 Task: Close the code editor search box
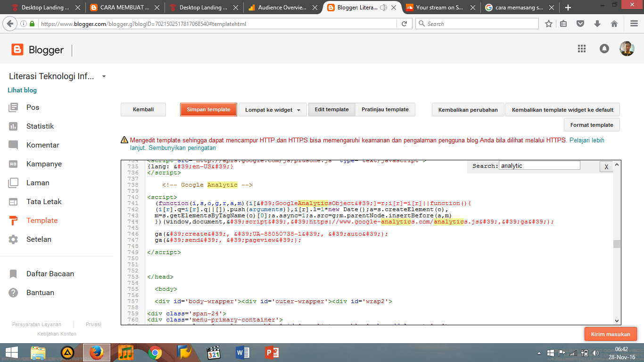click(x=606, y=166)
